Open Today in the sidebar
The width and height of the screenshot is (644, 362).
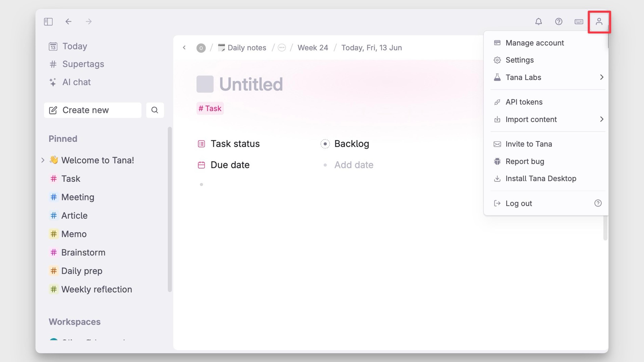(68, 46)
